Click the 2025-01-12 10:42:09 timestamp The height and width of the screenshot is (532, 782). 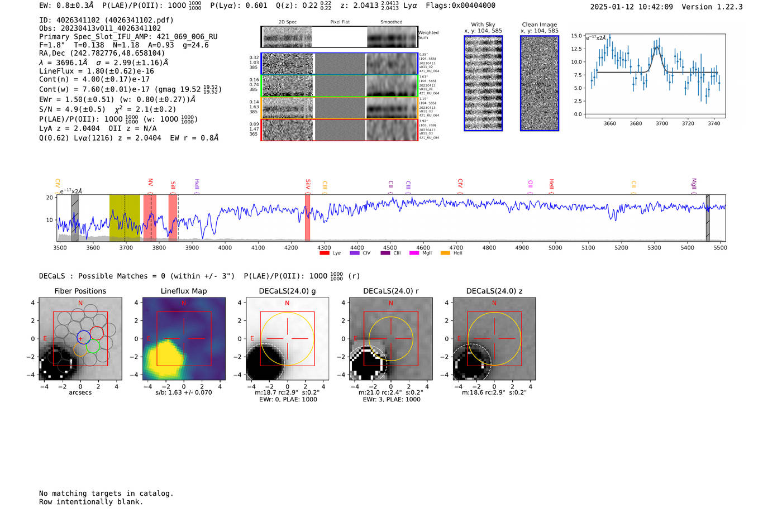pos(632,7)
